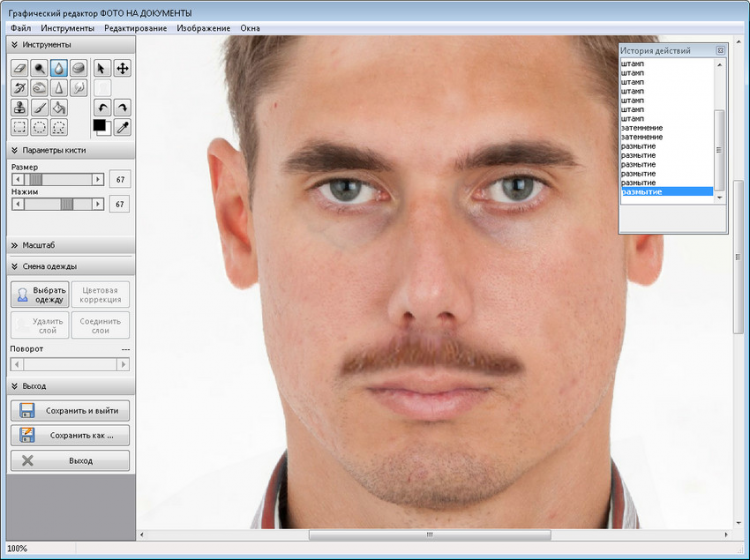Increase Нажим with the right arrow

pyautogui.click(x=98, y=204)
